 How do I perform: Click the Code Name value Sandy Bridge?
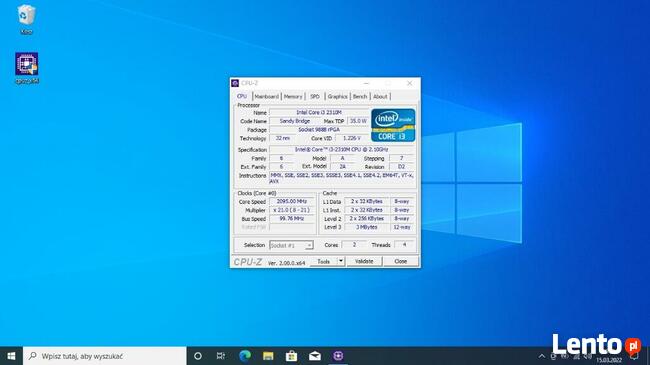(x=295, y=121)
